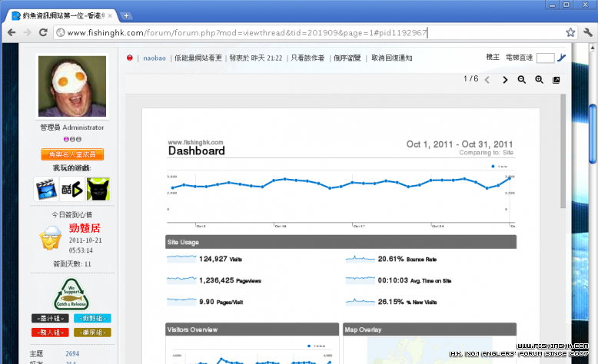Click the egg-face user avatar
Screen dimensions: 598x364
point(72,86)
